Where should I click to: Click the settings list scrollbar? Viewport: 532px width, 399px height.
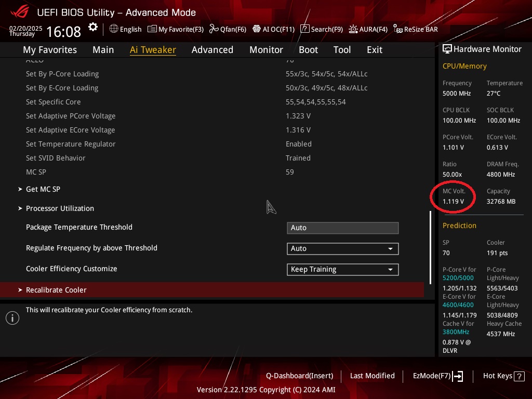tap(430, 248)
